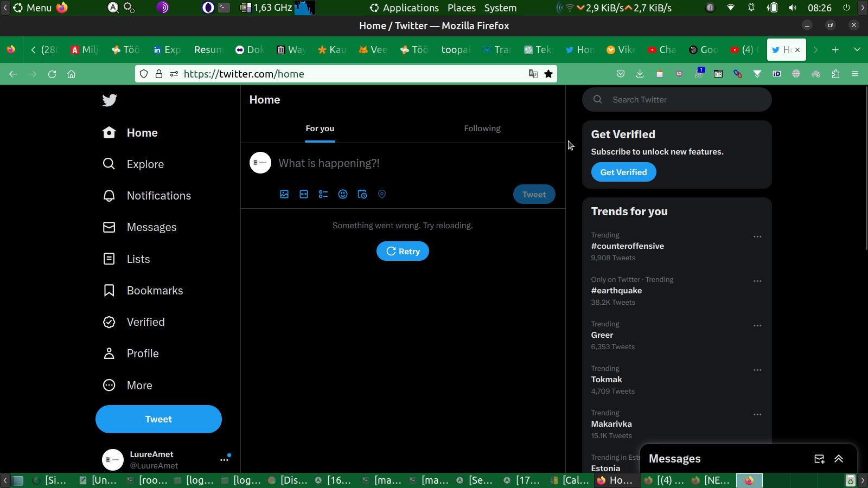Open the #counteroffensive trend
This screenshot has width=868, height=488.
point(628,246)
